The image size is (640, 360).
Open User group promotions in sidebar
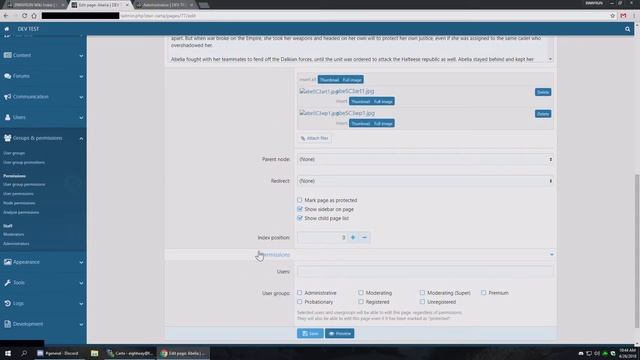coord(24,162)
